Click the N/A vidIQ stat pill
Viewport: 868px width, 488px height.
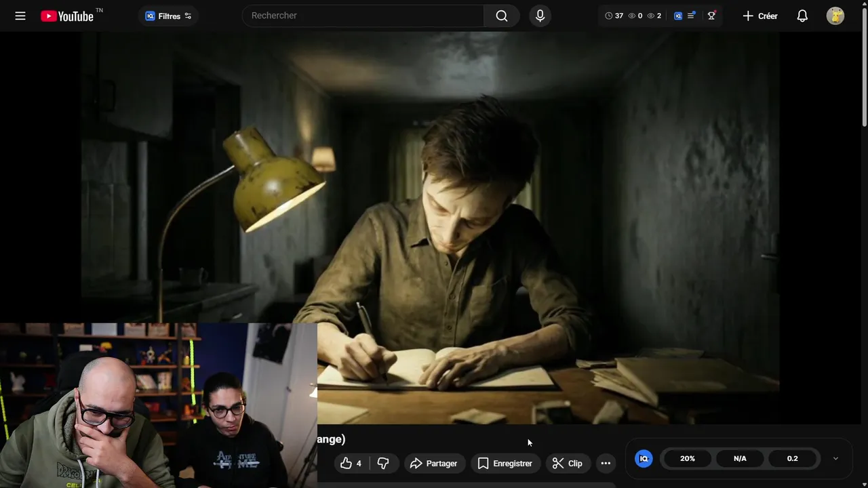coord(740,459)
